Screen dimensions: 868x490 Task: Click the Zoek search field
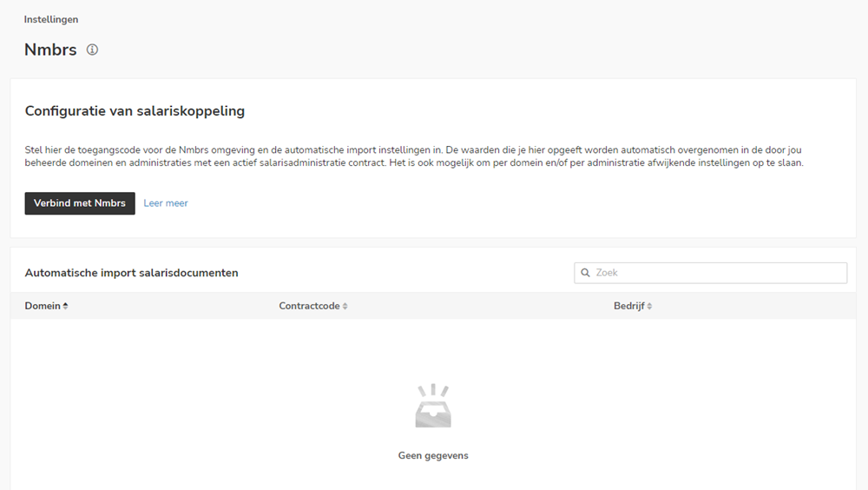[710, 273]
